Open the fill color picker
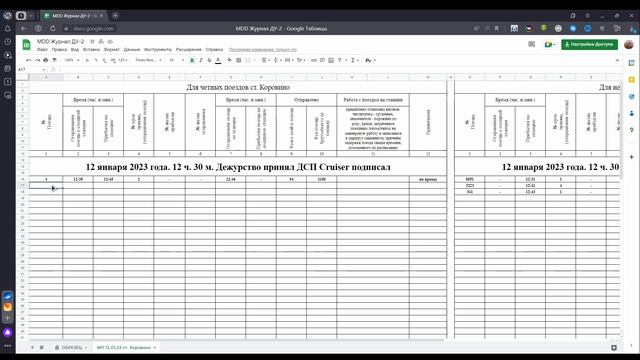The height and width of the screenshot is (360, 640). click(x=229, y=60)
